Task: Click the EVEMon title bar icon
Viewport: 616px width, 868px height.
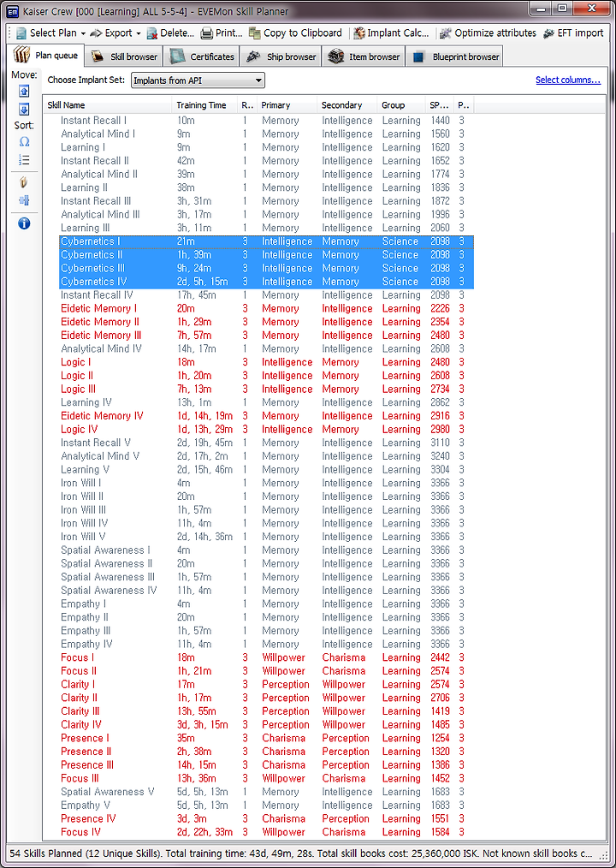Action: click(x=13, y=10)
